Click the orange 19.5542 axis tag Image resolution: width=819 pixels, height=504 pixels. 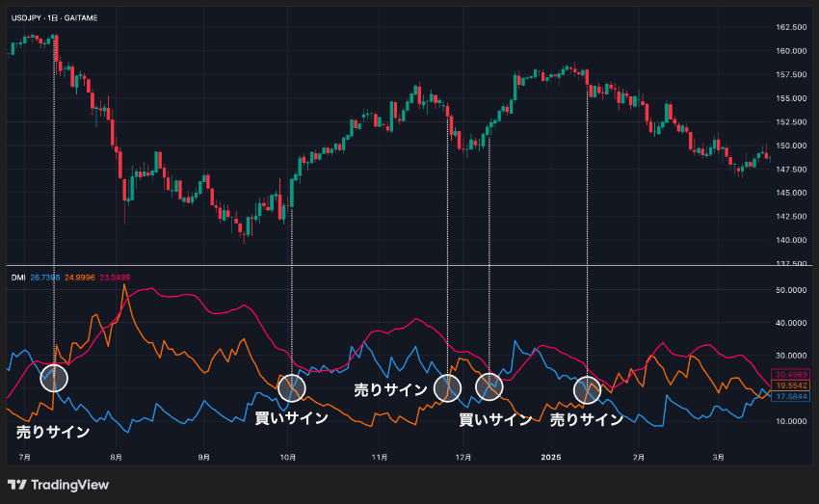791,385
